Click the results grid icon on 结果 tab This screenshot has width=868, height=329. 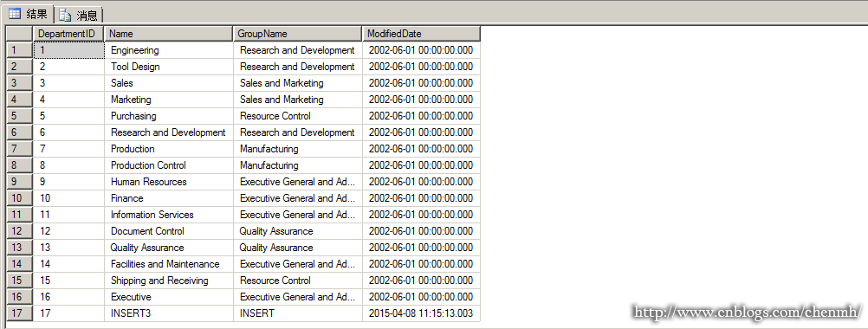15,14
